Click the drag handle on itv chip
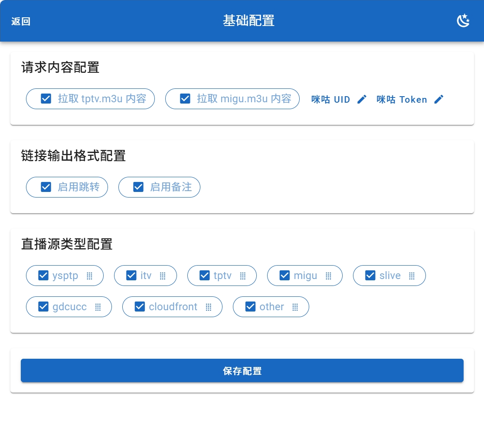This screenshot has height=448, width=484. (x=163, y=276)
